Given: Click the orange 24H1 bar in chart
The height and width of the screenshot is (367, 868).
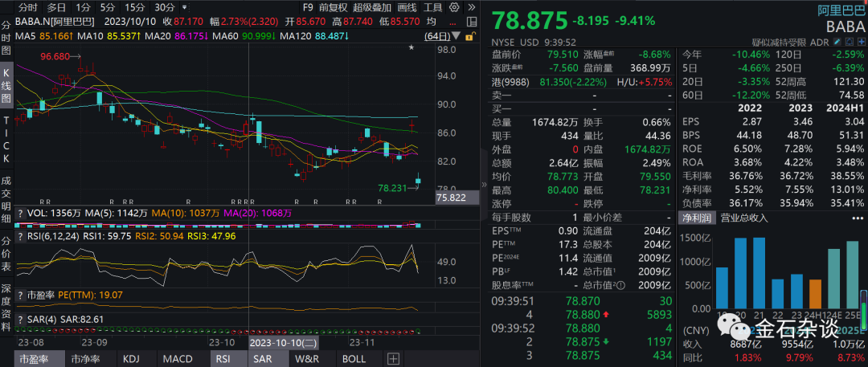Looking at the screenshot, I should pyautogui.click(x=816, y=294).
